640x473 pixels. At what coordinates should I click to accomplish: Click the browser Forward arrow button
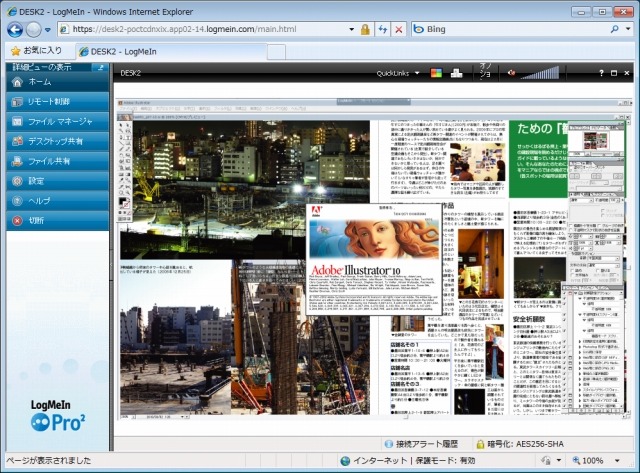[x=33, y=29]
